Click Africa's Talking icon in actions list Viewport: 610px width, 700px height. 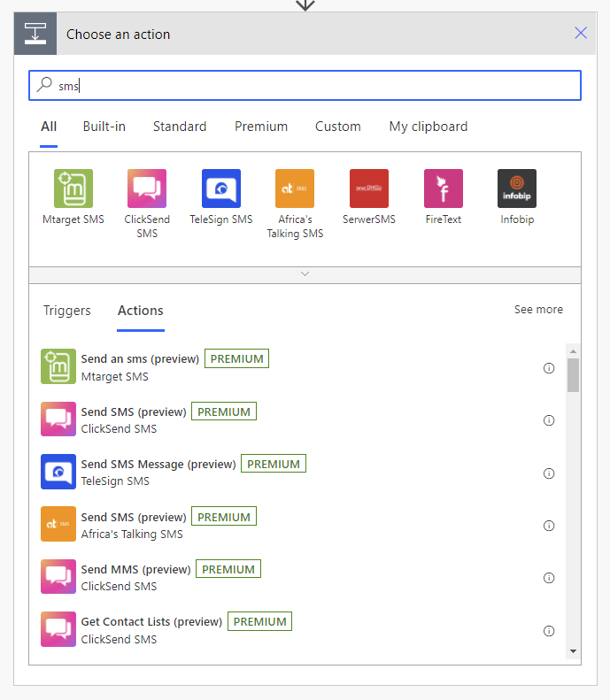[x=58, y=524]
